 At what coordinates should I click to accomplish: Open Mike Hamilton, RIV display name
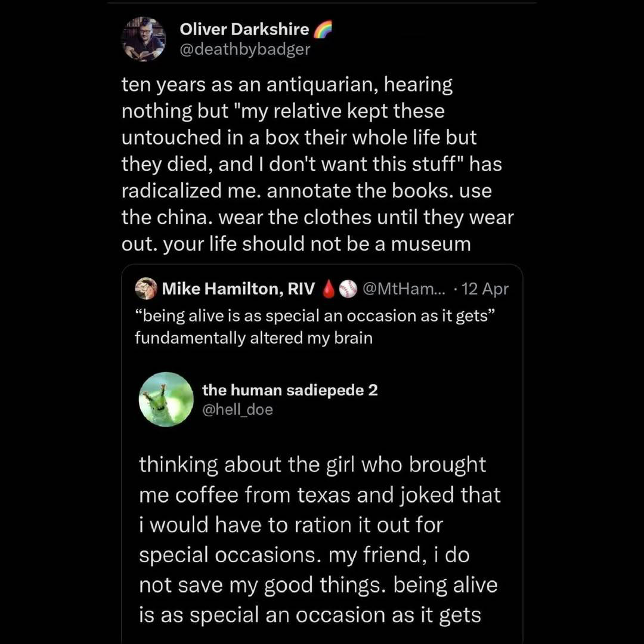(x=239, y=289)
